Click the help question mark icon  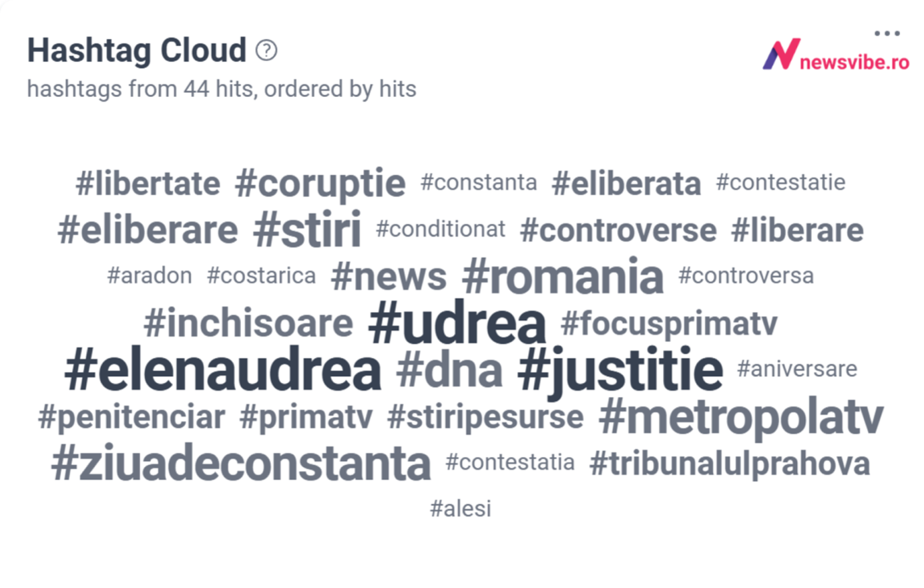[x=266, y=50]
